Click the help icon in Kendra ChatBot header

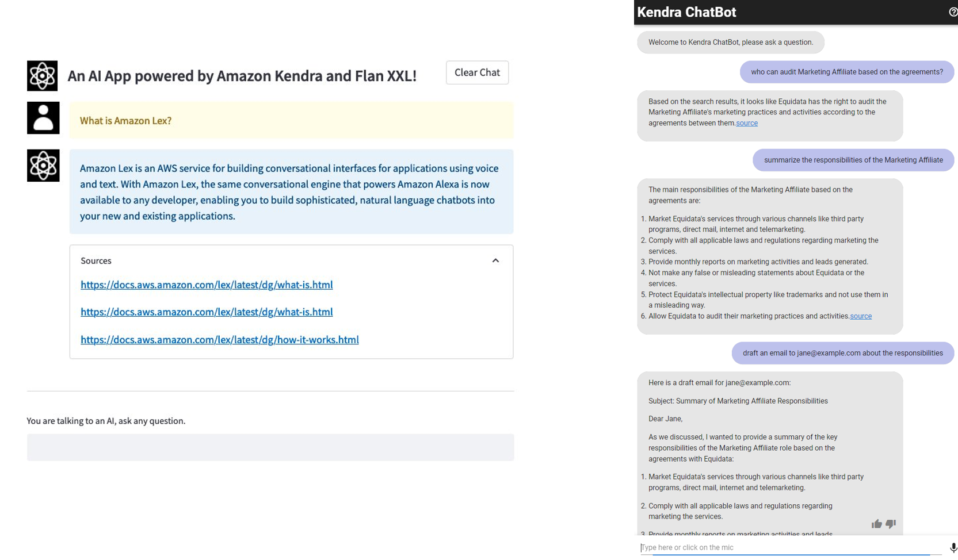click(x=953, y=12)
